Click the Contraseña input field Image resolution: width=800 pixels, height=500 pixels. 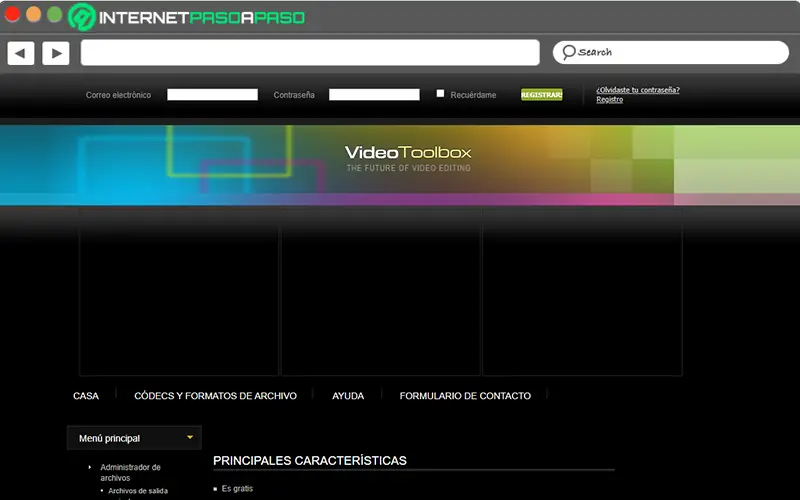pos(374,94)
